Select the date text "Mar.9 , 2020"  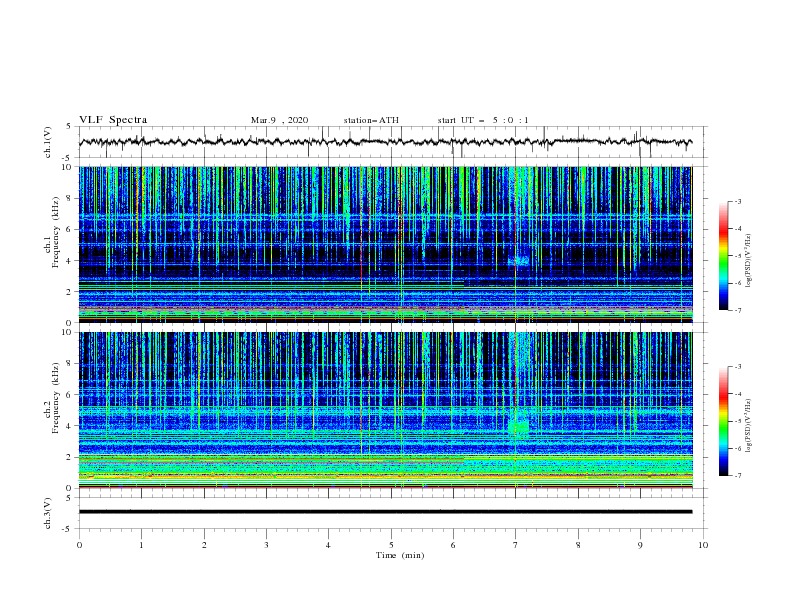(x=279, y=120)
